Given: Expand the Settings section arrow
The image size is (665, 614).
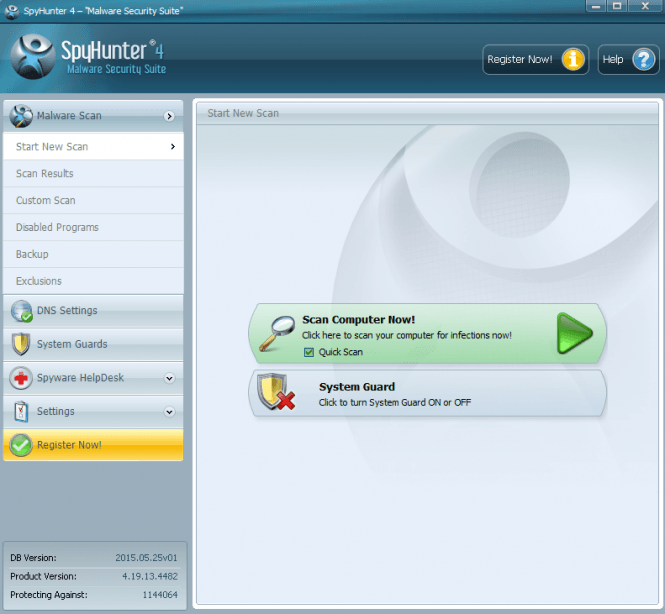Looking at the screenshot, I should 169,412.
